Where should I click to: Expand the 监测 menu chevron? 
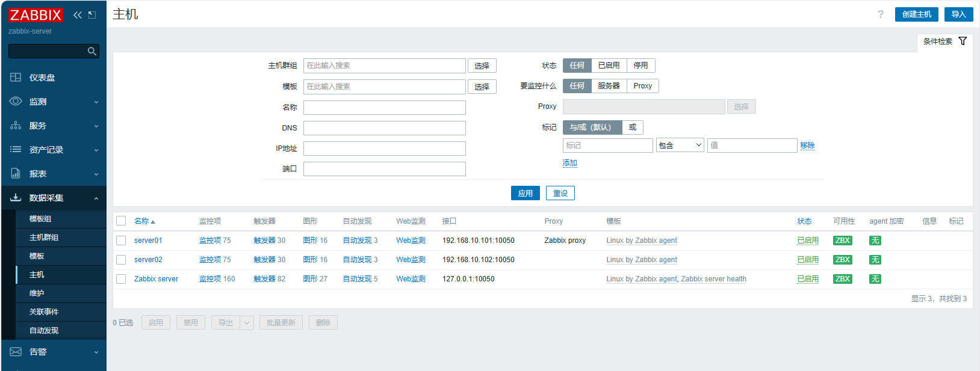(x=96, y=102)
